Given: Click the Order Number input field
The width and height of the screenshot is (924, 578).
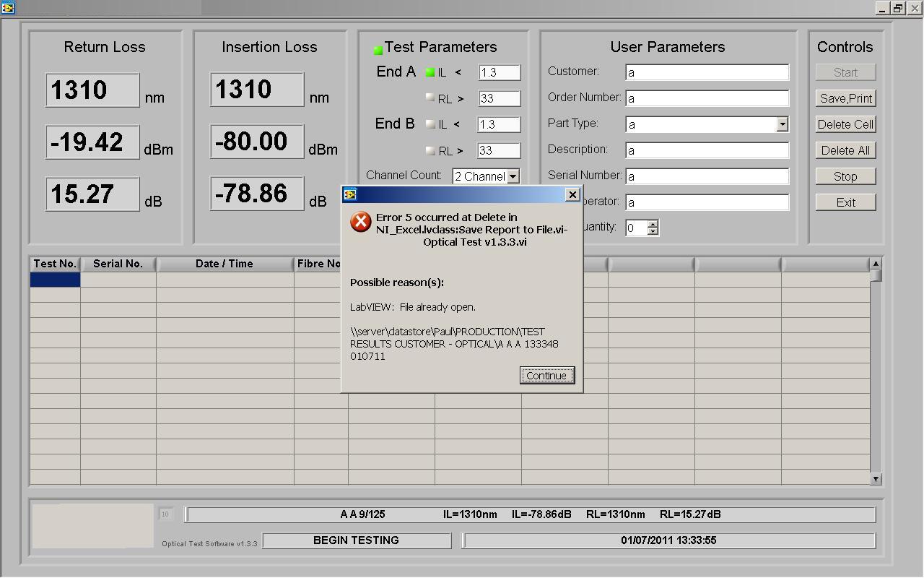Looking at the screenshot, I should (707, 98).
